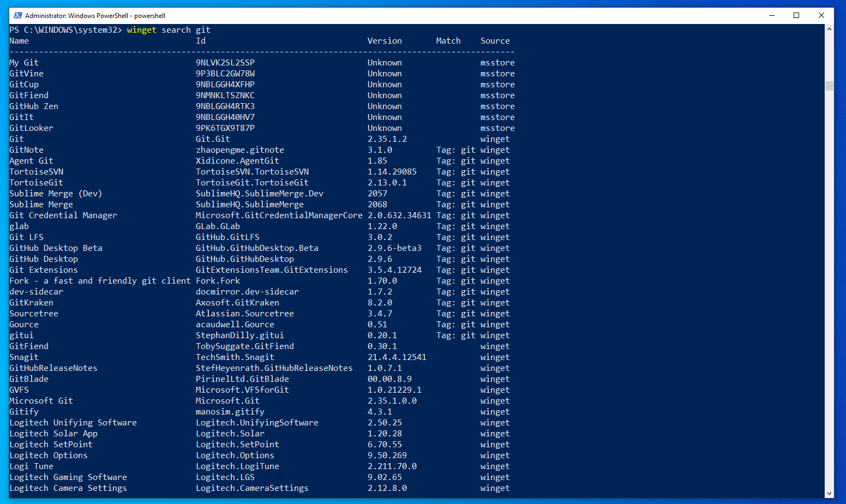Click the Name column header
The width and height of the screenshot is (846, 504).
[x=19, y=41]
